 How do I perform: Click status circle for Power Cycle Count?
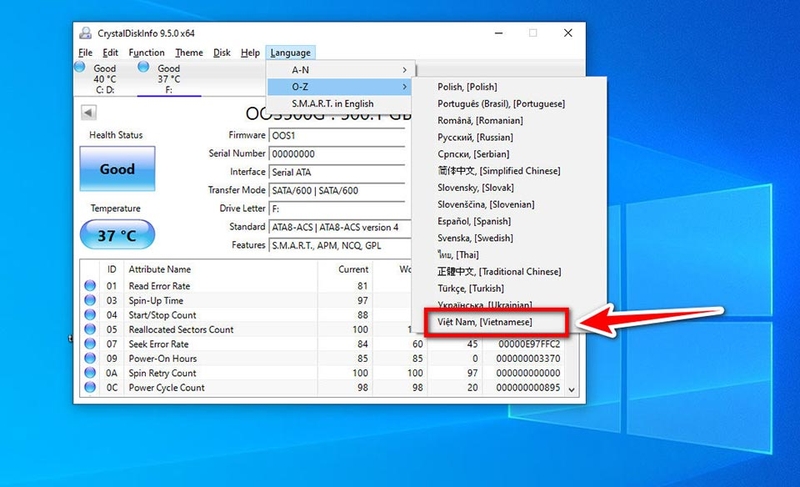(90, 388)
